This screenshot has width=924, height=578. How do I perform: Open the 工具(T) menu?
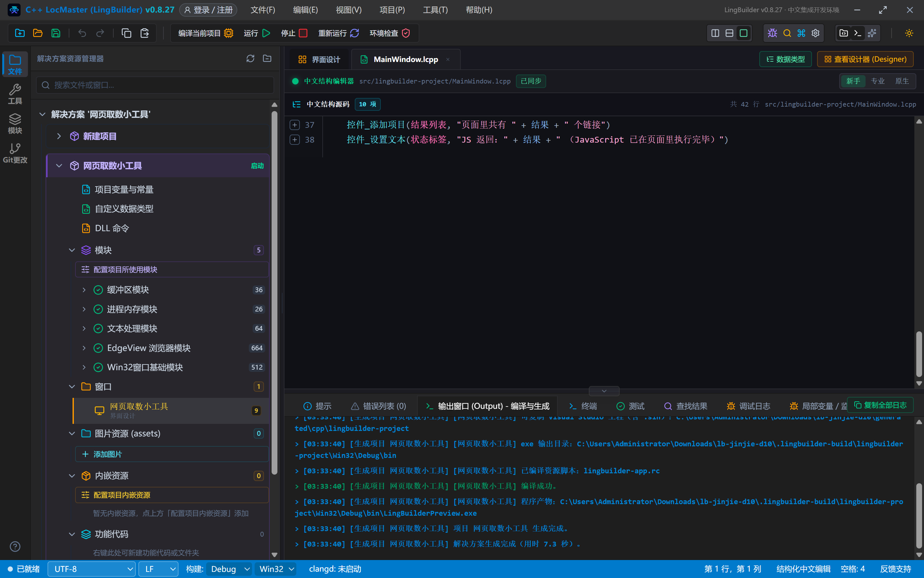click(435, 10)
